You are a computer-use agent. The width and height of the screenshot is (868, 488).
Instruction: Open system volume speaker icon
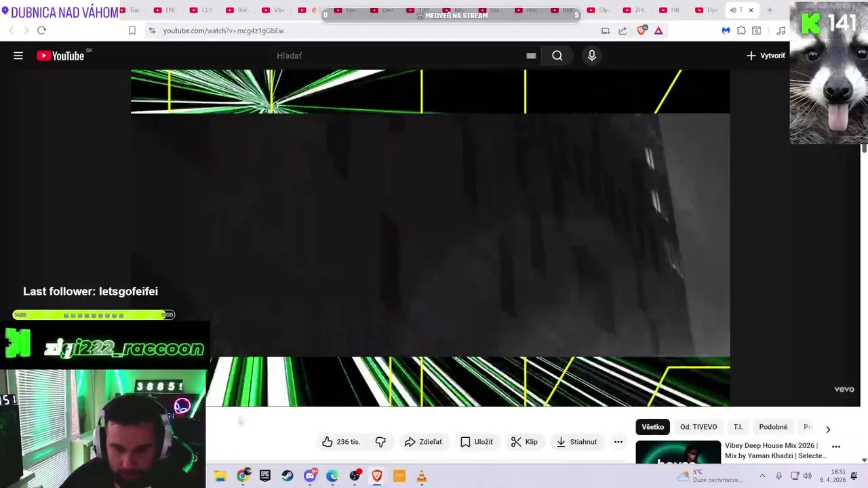point(807,476)
